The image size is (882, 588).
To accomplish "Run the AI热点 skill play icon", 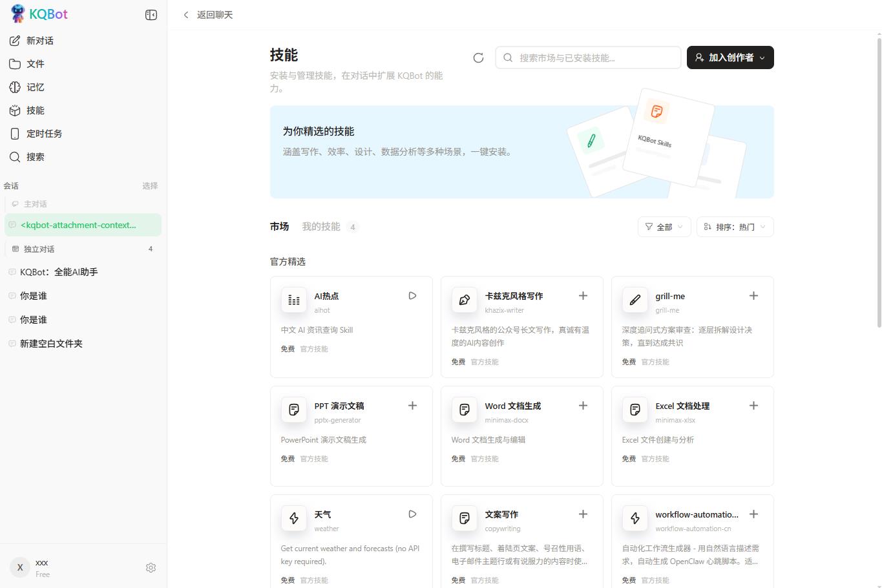I will coord(412,296).
